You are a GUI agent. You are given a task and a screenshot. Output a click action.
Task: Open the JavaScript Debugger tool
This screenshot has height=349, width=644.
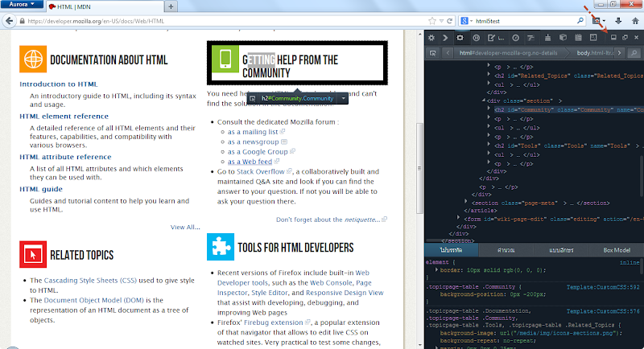476,38
